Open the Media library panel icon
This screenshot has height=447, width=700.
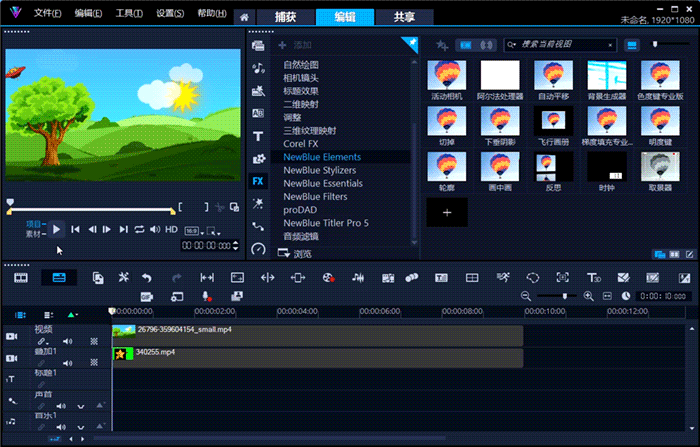click(258, 46)
